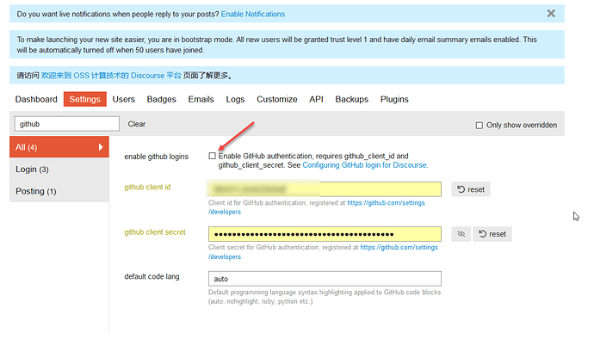
Task: Switch to the Plugins tab
Action: click(x=394, y=99)
